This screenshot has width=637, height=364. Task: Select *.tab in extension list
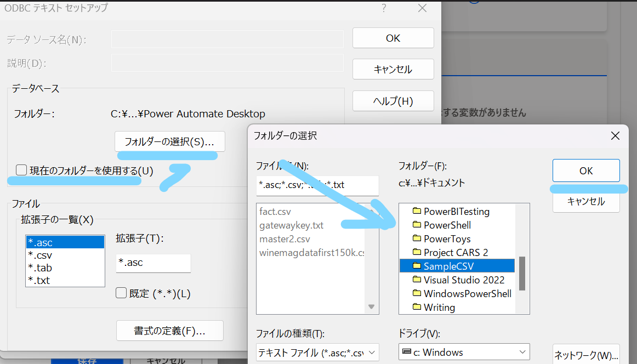click(x=65, y=268)
